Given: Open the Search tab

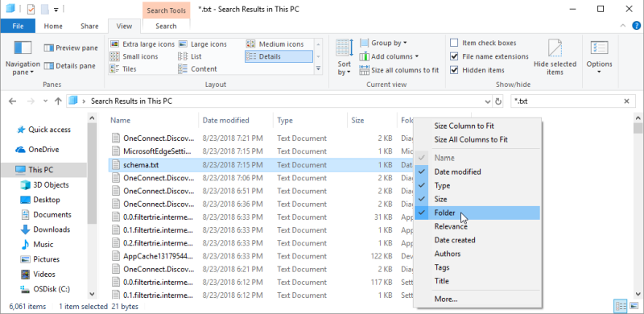Looking at the screenshot, I should [x=166, y=26].
